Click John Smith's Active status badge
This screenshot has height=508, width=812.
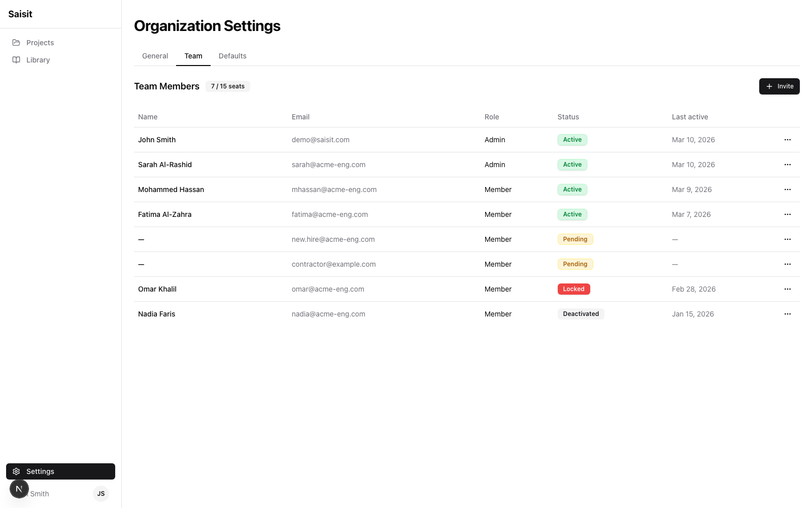[x=572, y=140]
